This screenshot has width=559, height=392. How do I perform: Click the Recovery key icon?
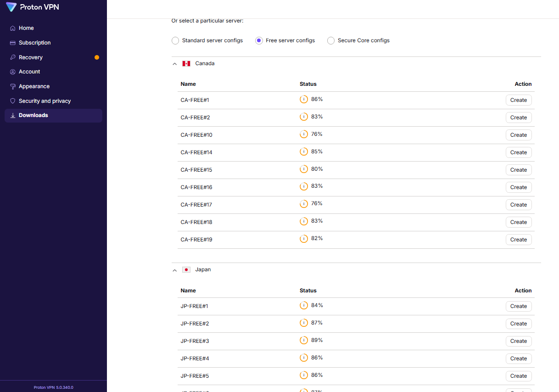pyautogui.click(x=12, y=57)
